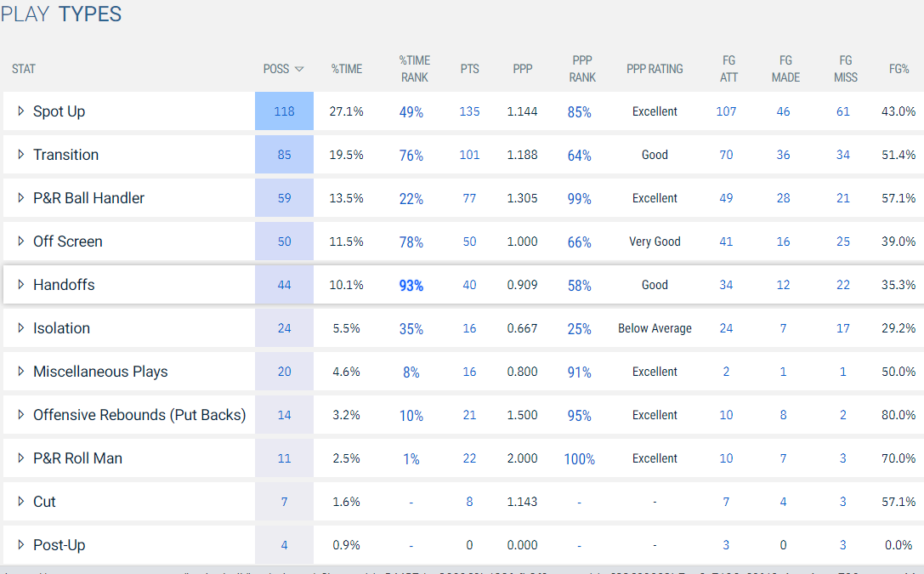The image size is (924, 574).
Task: Sort table by PTS column
Action: [x=470, y=69]
